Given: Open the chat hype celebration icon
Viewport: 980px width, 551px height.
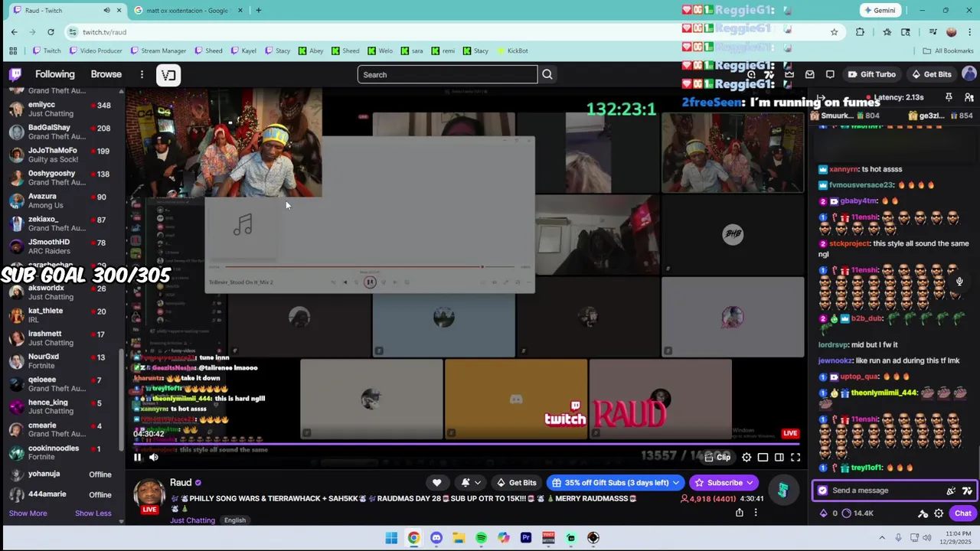Looking at the screenshot, I should [951, 491].
